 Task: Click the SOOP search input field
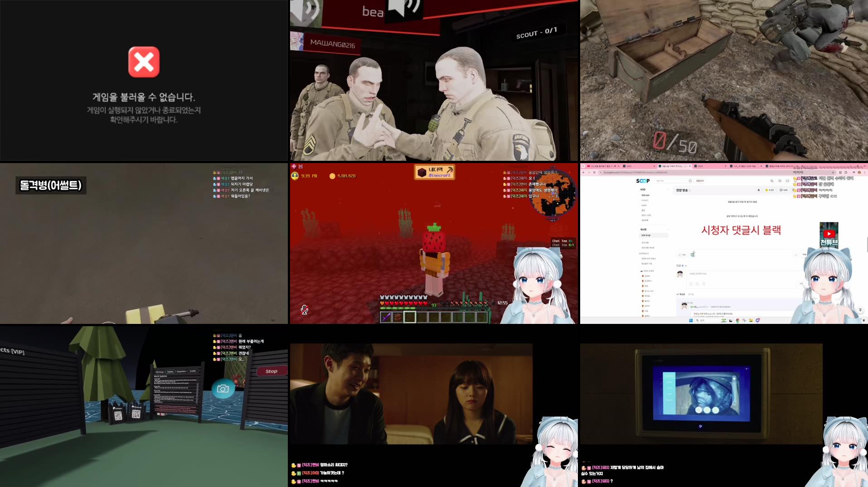671,181
